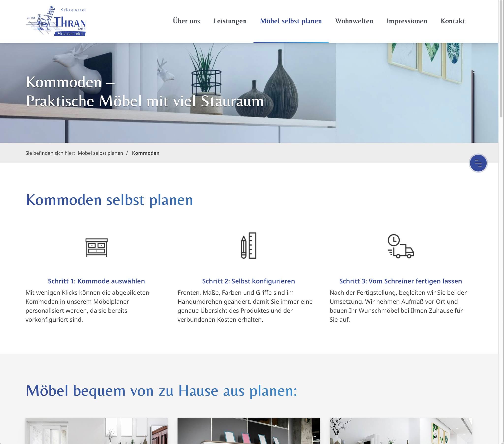Click heading Schritt 3: Vom Schreiner fertigen lassen

click(400, 281)
